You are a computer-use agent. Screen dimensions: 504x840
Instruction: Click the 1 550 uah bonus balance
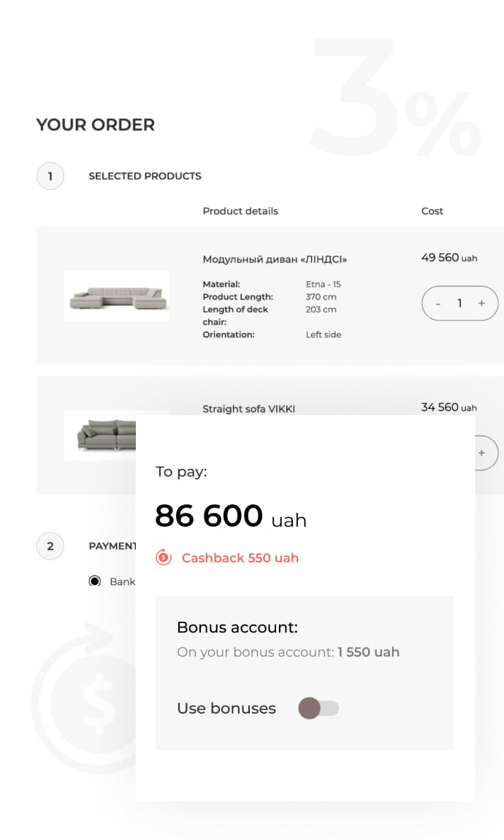point(368,652)
